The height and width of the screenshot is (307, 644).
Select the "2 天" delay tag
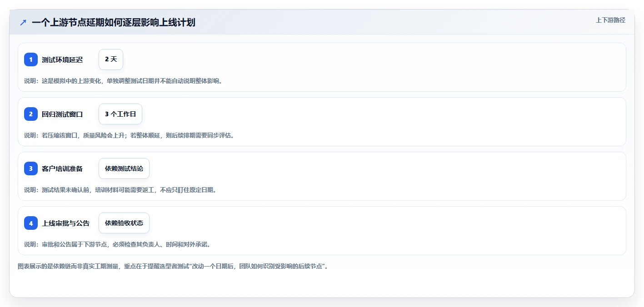coord(111,59)
